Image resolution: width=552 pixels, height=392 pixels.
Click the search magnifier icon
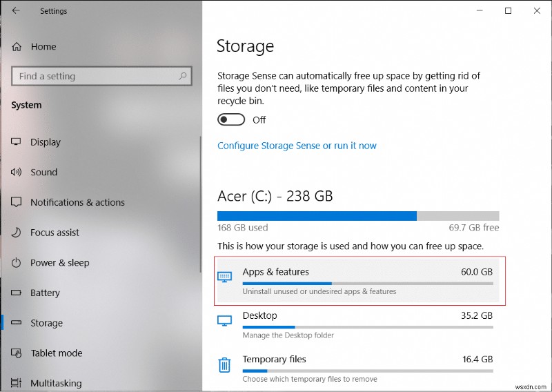183,77
